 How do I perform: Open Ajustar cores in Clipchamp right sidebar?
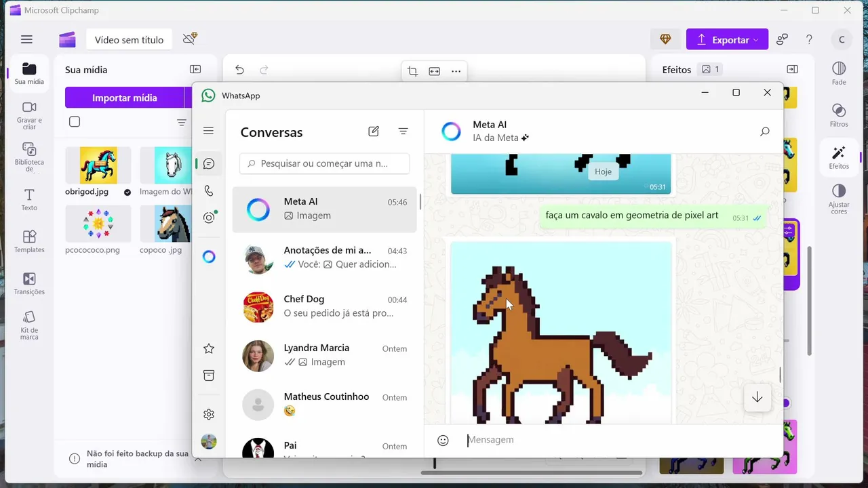click(839, 199)
